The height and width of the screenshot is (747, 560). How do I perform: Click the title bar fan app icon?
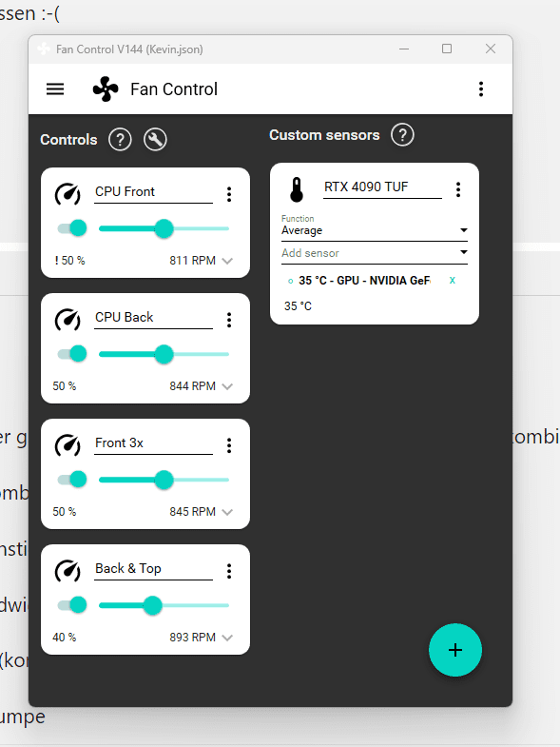coord(44,49)
